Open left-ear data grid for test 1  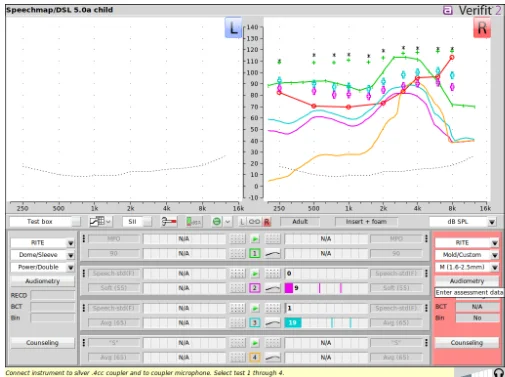[237, 239]
